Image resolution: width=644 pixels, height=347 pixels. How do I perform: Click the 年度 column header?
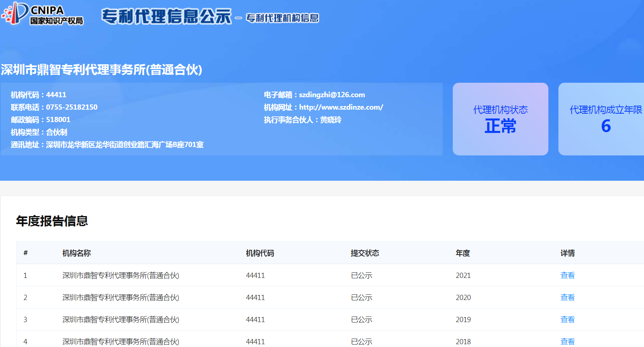coord(462,253)
